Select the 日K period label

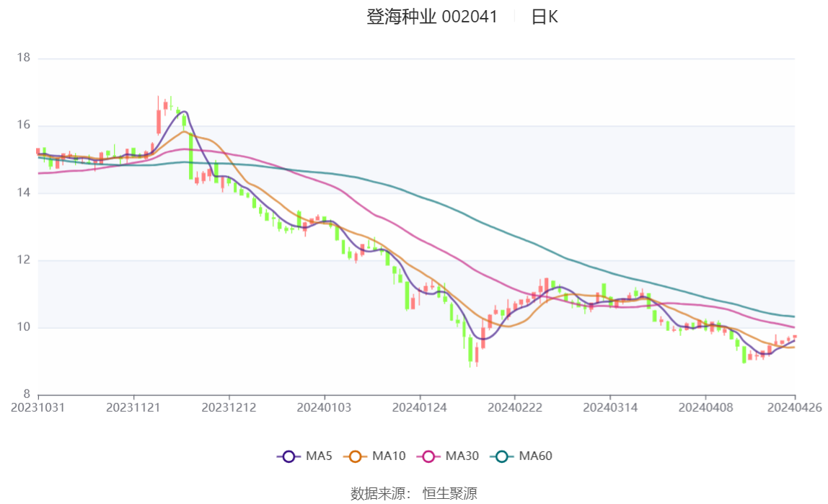545,17
